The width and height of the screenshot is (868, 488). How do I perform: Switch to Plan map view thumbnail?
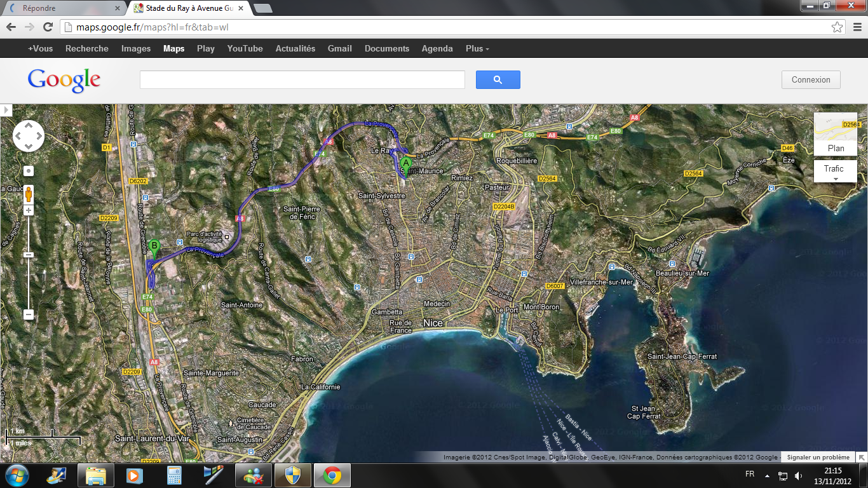(836, 134)
